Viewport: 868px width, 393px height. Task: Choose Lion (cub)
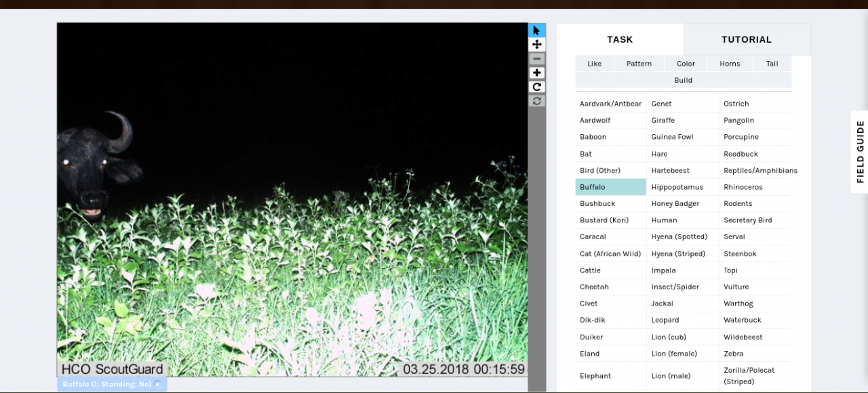pos(682,337)
